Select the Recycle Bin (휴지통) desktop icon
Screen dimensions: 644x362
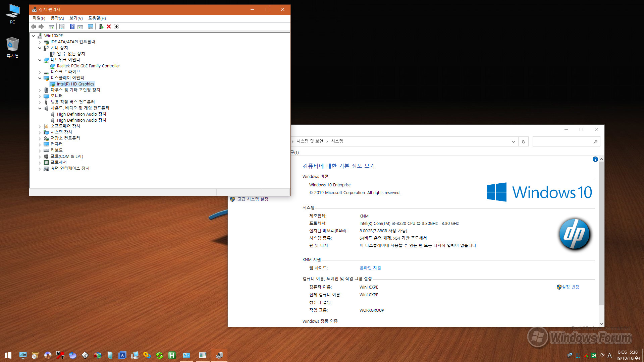tap(13, 47)
